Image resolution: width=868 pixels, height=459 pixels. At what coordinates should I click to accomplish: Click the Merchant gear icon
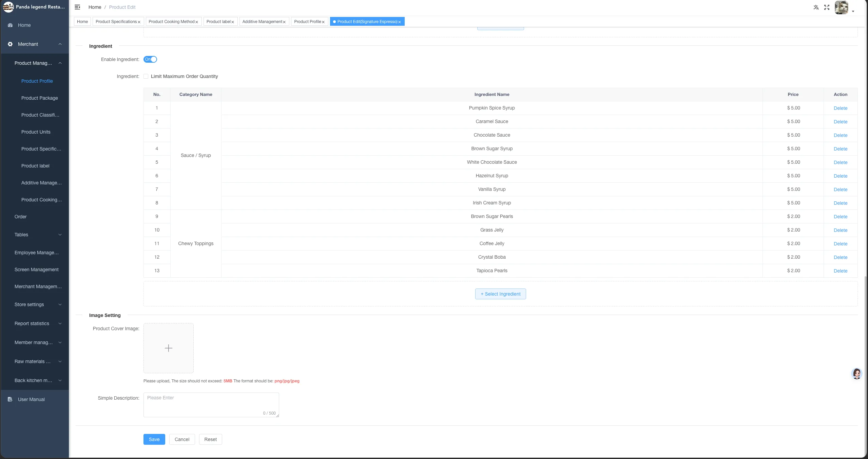pyautogui.click(x=10, y=44)
